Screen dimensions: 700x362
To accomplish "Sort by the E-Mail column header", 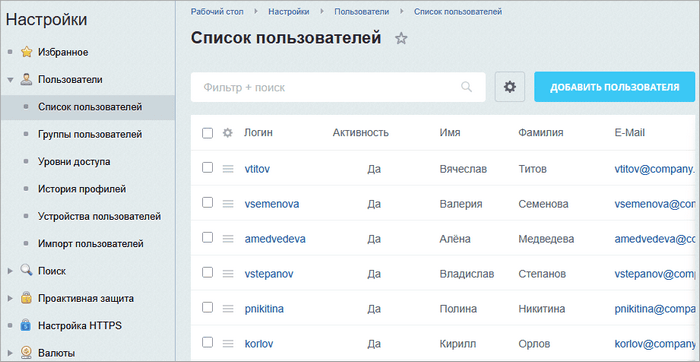I will click(629, 133).
